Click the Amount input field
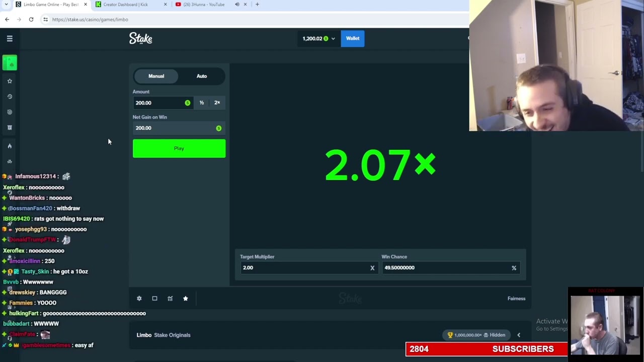This screenshot has height=362, width=644. (x=163, y=103)
